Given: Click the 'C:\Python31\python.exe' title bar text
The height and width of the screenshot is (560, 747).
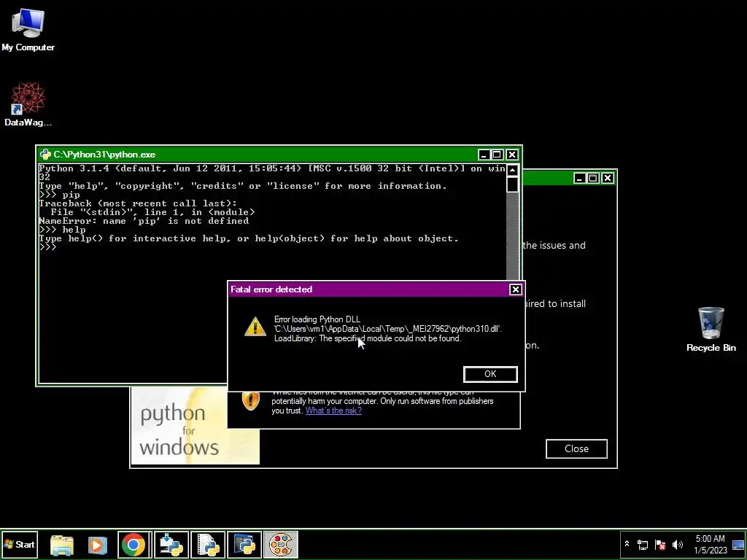Looking at the screenshot, I should [x=104, y=155].
